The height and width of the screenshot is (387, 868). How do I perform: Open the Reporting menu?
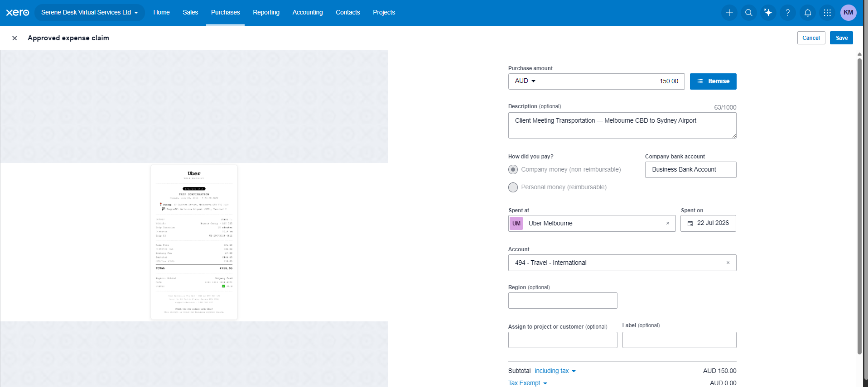[266, 12]
